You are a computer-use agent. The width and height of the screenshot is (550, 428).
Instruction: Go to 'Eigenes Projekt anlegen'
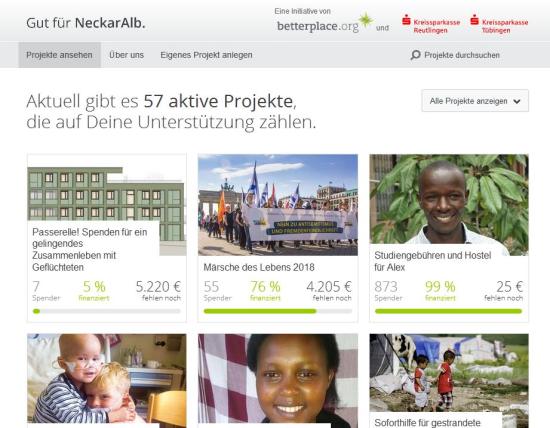pos(206,55)
